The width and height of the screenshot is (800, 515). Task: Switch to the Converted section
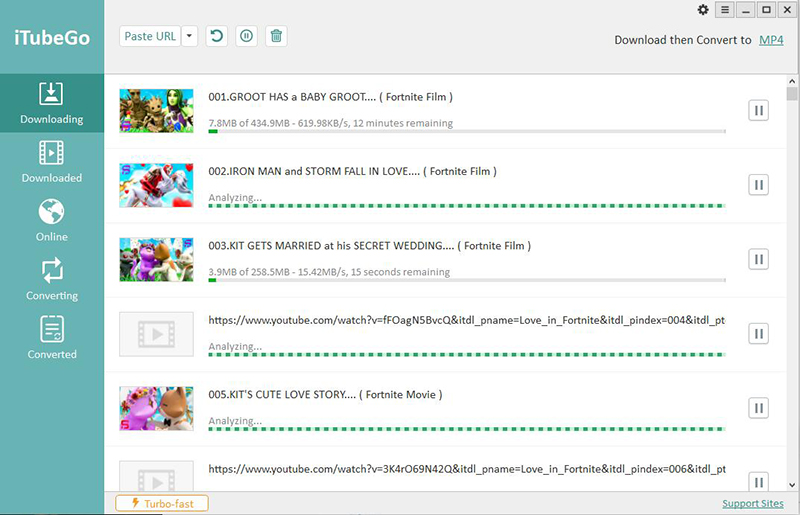tap(52, 338)
